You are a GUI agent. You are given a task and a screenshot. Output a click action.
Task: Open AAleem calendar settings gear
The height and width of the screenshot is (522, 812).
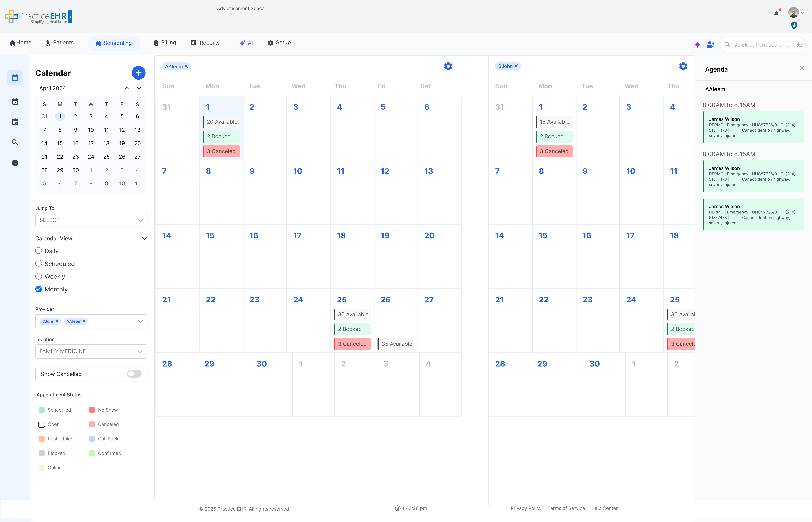pos(448,66)
